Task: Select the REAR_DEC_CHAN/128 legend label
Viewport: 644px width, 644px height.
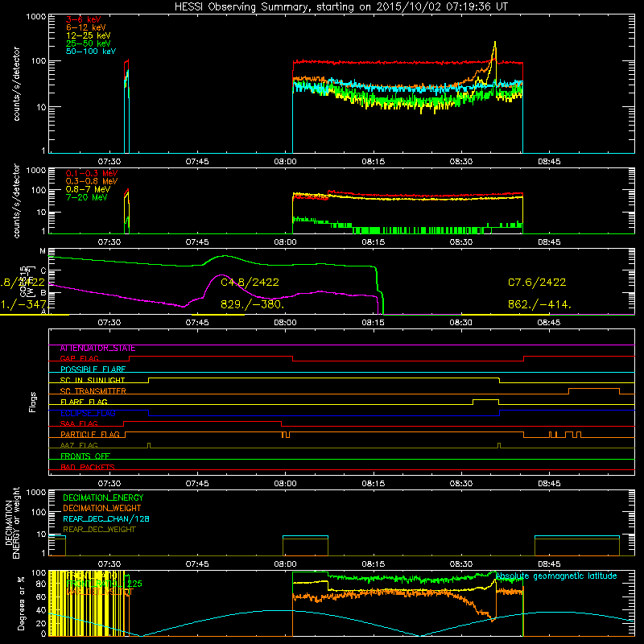Action: [106, 518]
